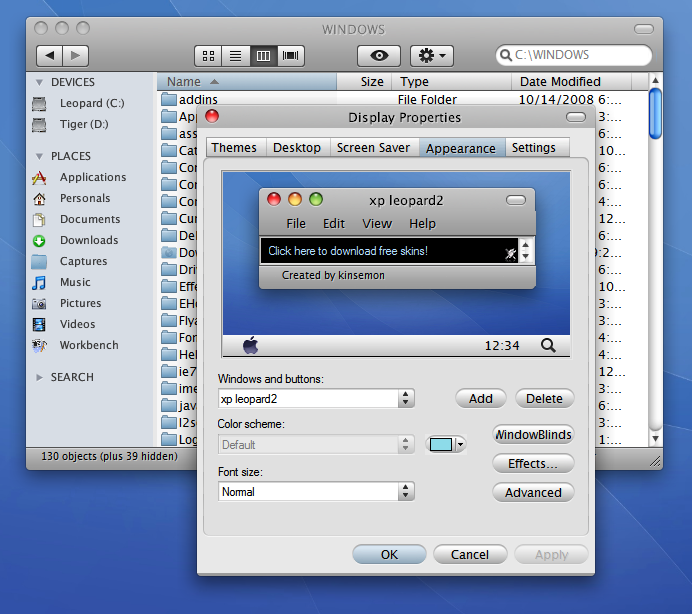Collapse the DEVICES section
Viewport: 692px width, 614px height.
[39, 83]
